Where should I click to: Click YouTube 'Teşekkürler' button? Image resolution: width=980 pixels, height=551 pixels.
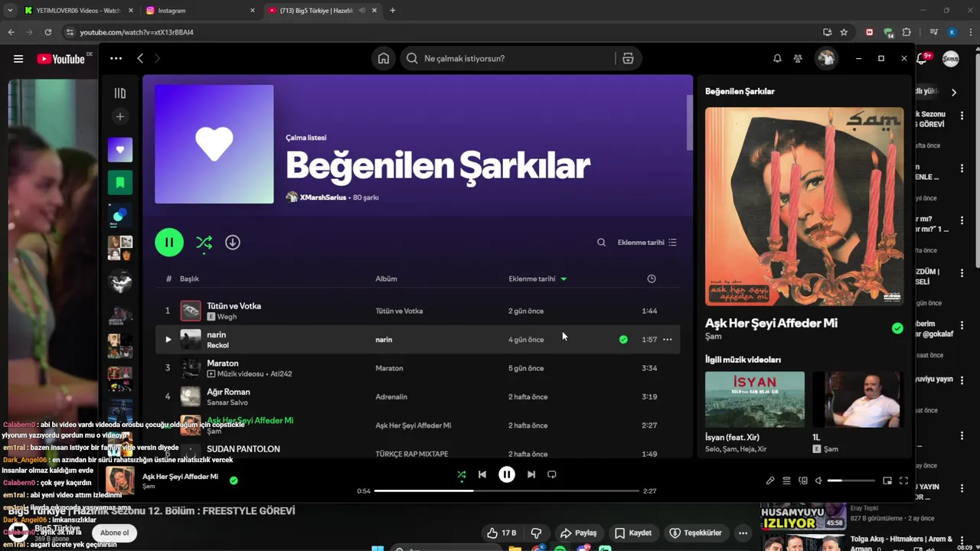tap(695, 533)
